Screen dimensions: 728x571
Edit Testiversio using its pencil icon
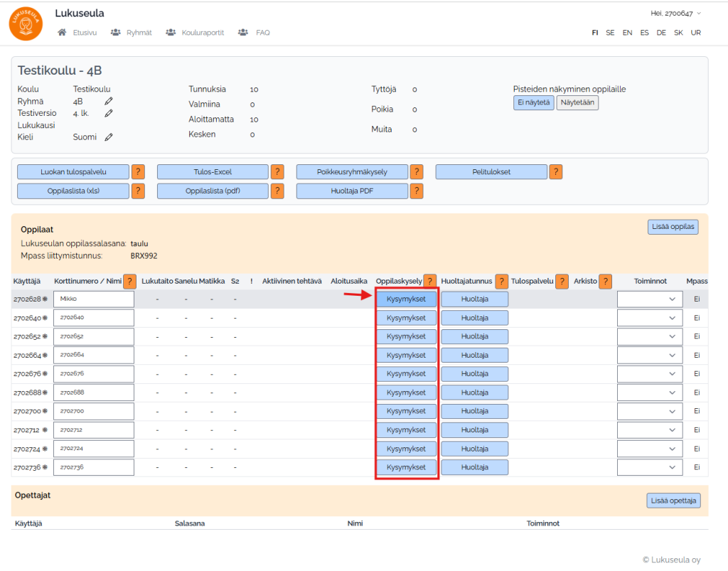coord(109,113)
